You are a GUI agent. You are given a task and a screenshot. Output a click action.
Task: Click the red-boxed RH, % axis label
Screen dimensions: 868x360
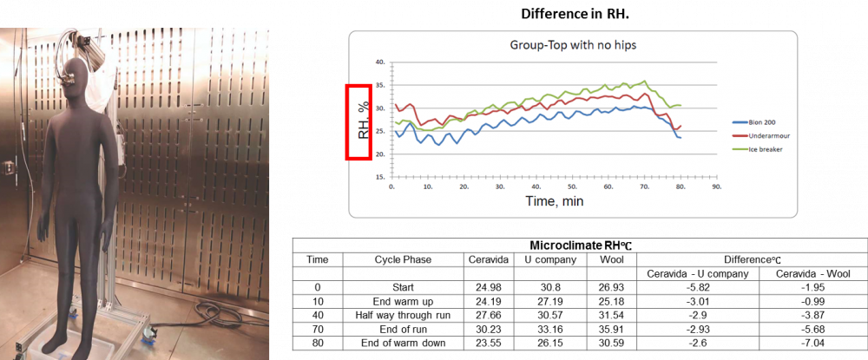click(359, 122)
